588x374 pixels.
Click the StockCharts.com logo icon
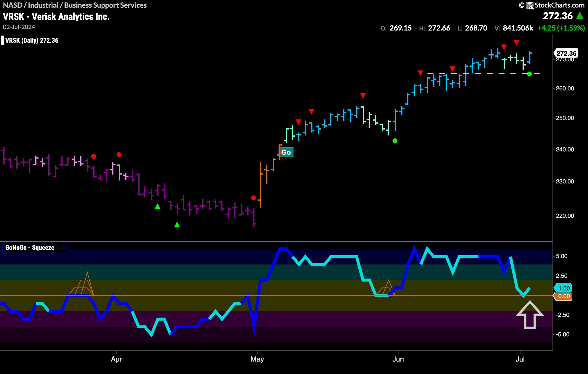click(x=530, y=5)
